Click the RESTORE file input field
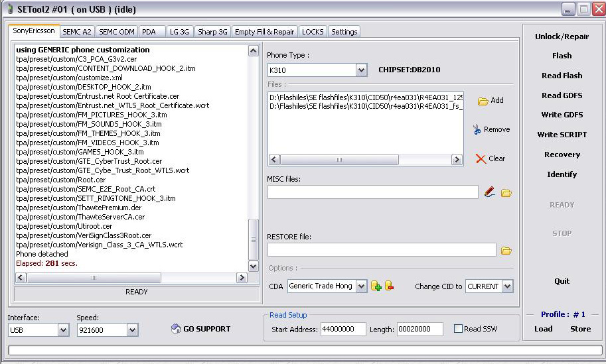Image resolution: width=606 pixels, height=364 pixels. [382, 250]
